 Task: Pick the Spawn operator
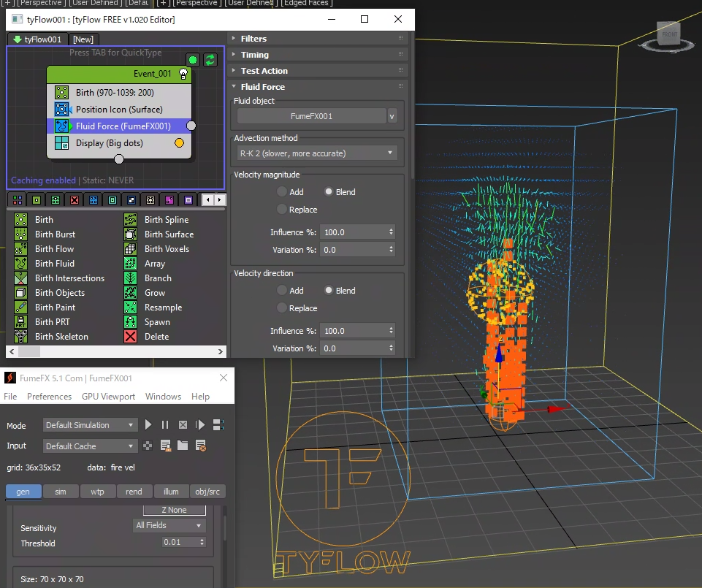click(x=147, y=322)
